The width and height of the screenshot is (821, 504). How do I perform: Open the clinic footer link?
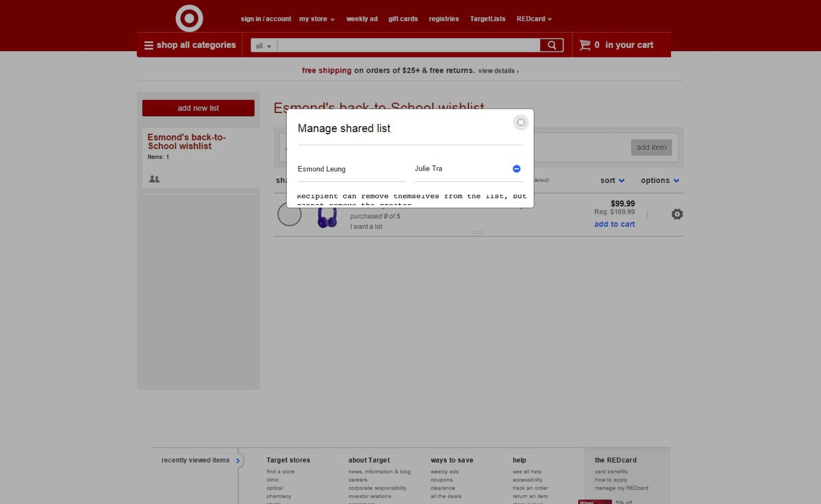[272, 480]
